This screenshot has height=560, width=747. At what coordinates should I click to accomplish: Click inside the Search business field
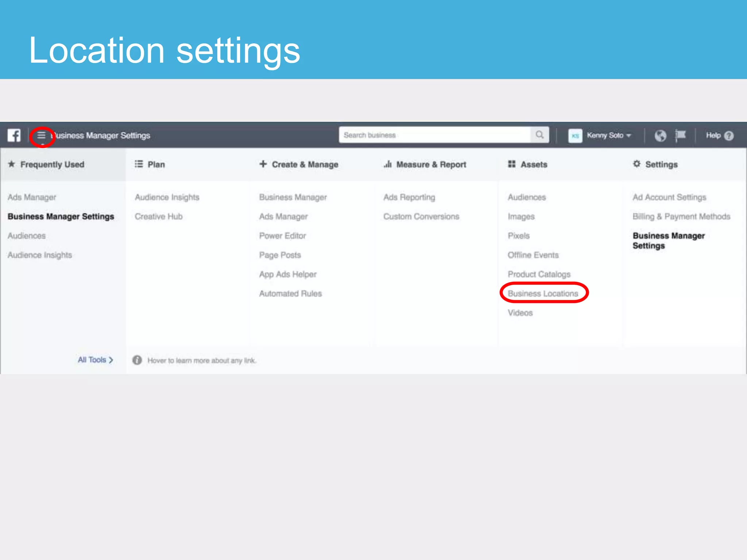pos(434,135)
